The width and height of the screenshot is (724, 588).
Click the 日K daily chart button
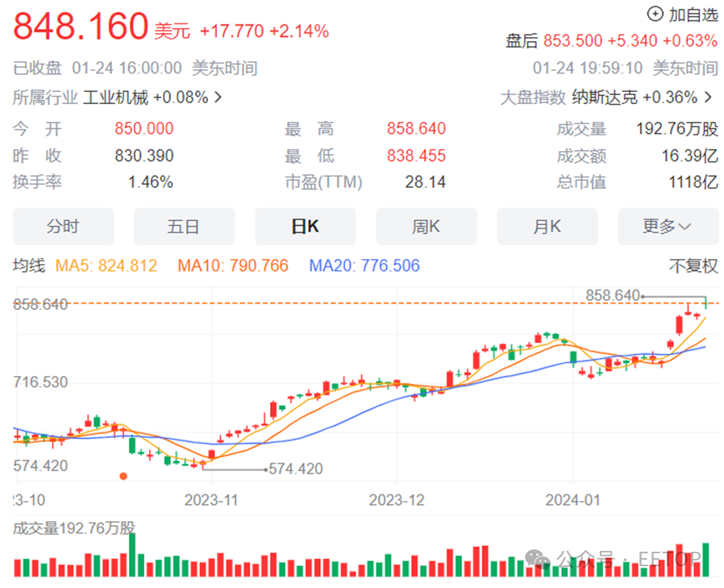[306, 227]
